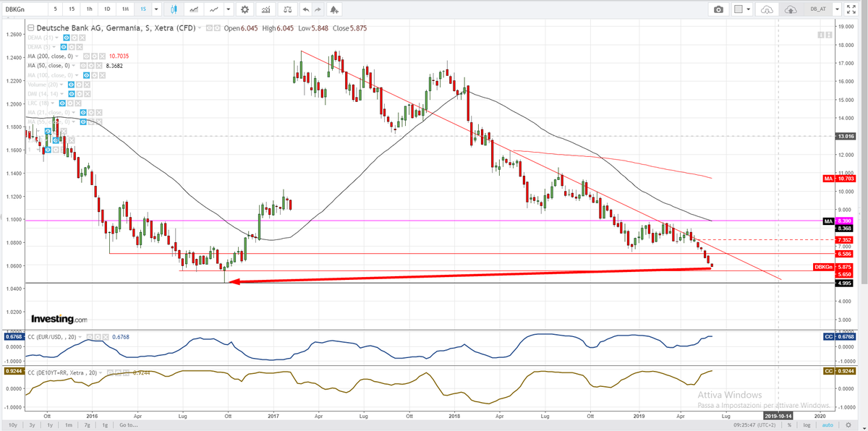Open more timeframes dropdown arrow after 1S

pos(156,9)
